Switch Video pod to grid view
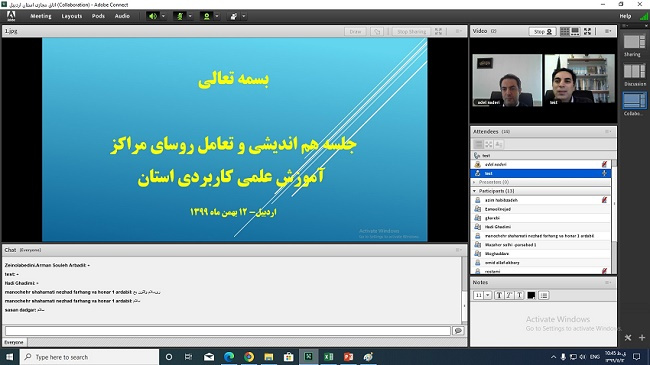Viewport: 650px width, 365px height. (x=565, y=32)
